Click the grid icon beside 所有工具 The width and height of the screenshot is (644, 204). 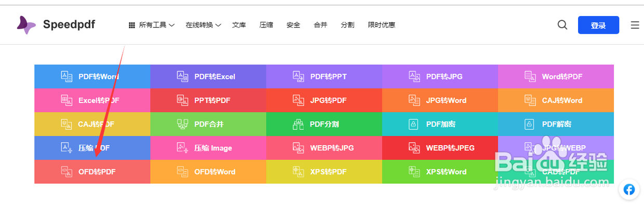tap(132, 25)
